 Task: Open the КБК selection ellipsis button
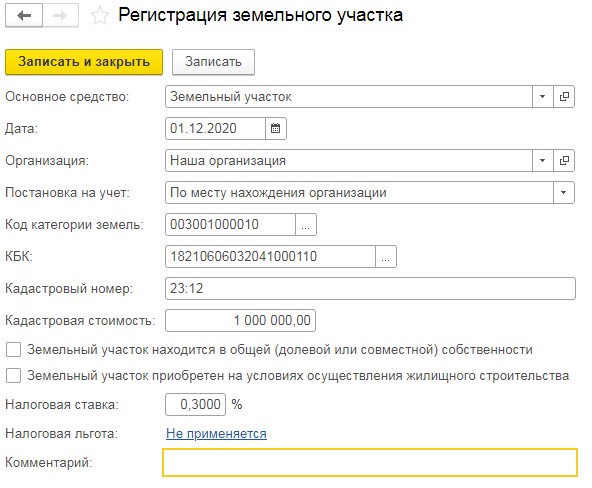[385, 257]
